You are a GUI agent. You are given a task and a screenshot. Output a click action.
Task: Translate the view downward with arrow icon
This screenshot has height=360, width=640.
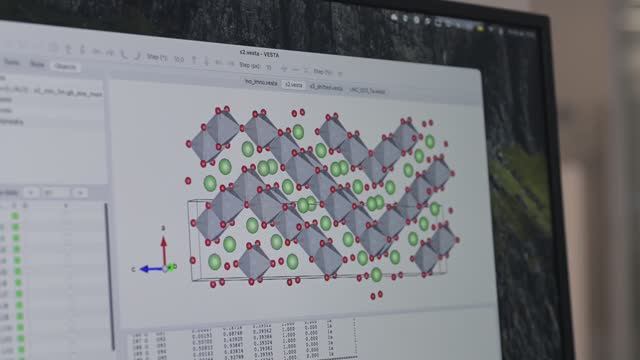click(x=206, y=61)
